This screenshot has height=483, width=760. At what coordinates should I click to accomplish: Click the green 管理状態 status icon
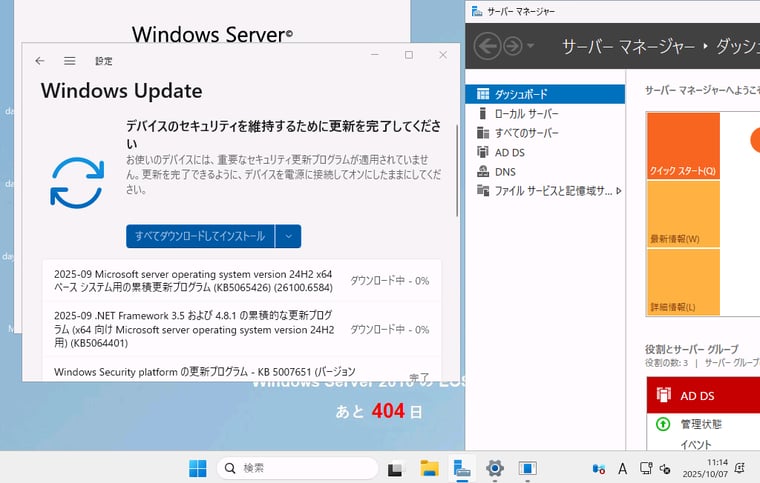(663, 424)
